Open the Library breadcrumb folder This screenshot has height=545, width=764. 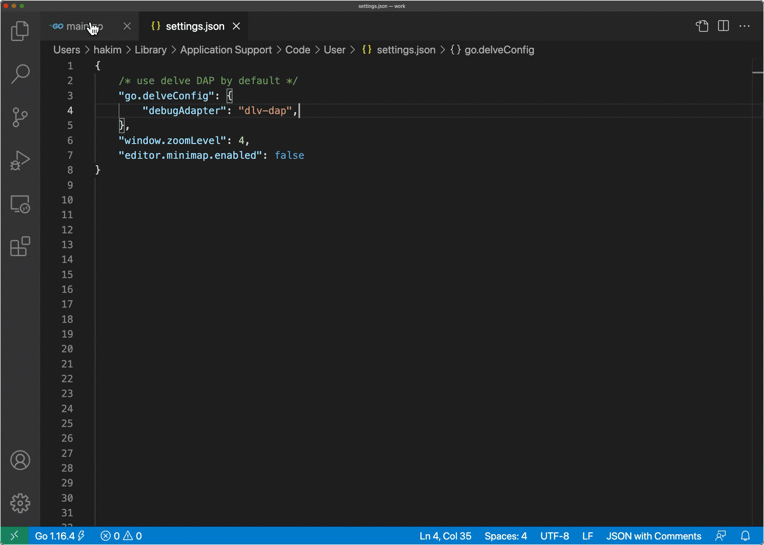[x=150, y=49]
